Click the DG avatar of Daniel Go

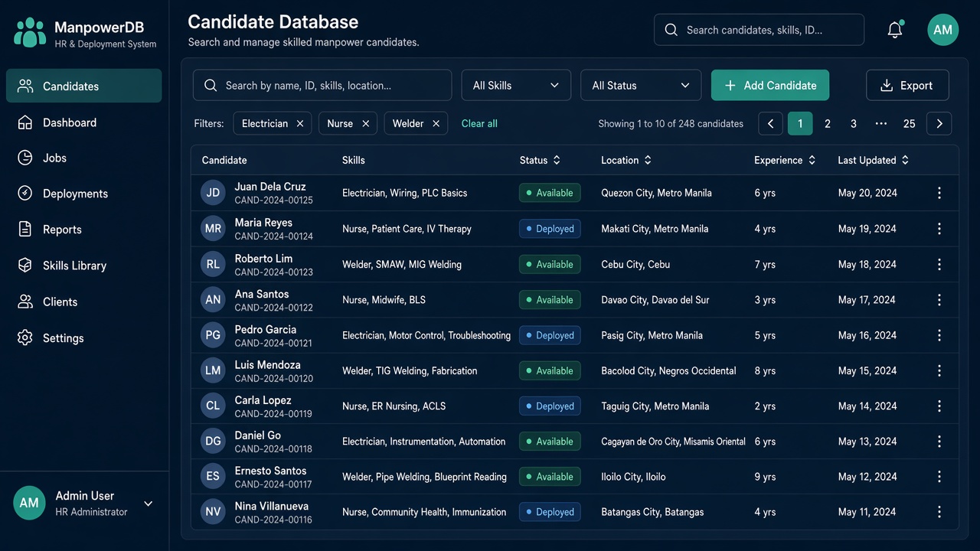[213, 441]
